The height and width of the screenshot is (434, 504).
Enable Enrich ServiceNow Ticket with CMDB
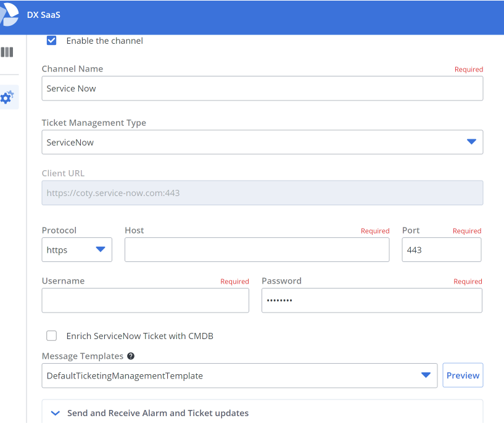click(52, 336)
